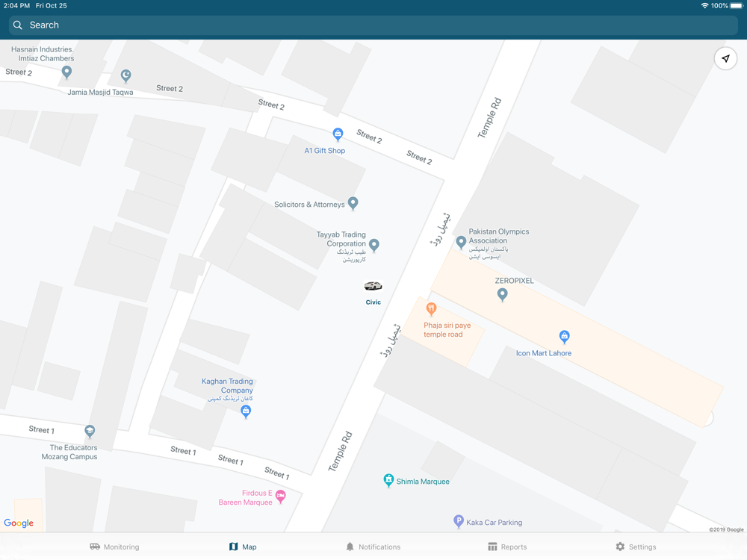
Task: Click The Educators Mozang Campus label
Action: 69,452
